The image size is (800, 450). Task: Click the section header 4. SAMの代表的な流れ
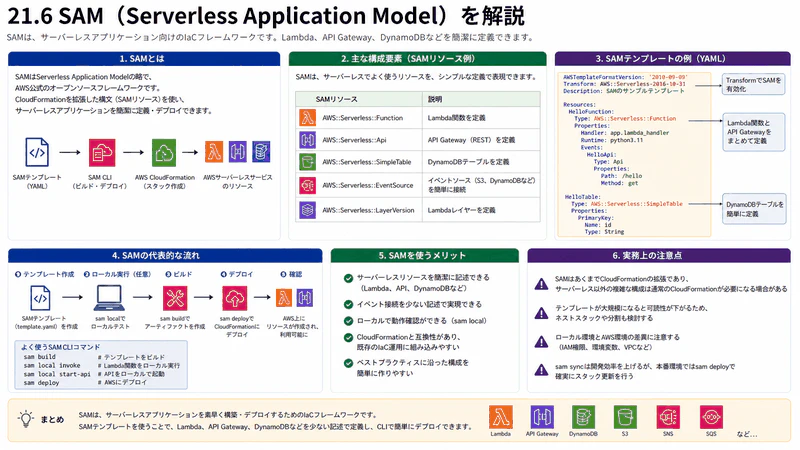click(x=165, y=255)
